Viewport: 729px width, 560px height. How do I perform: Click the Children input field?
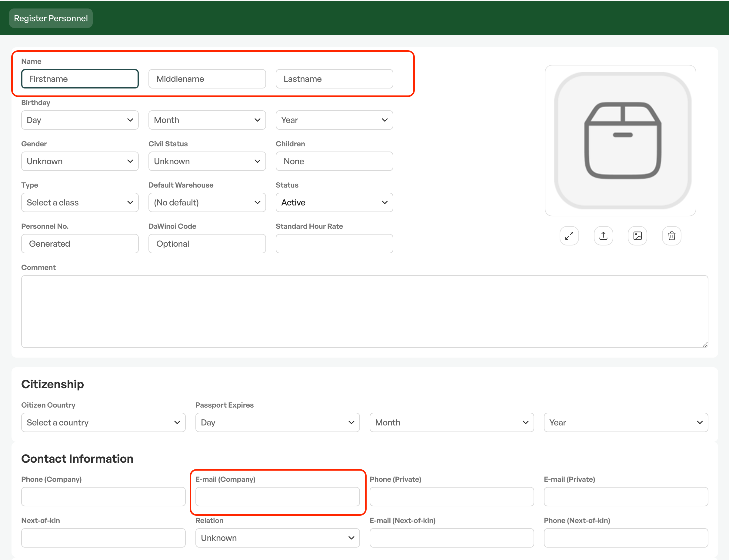pyautogui.click(x=334, y=161)
